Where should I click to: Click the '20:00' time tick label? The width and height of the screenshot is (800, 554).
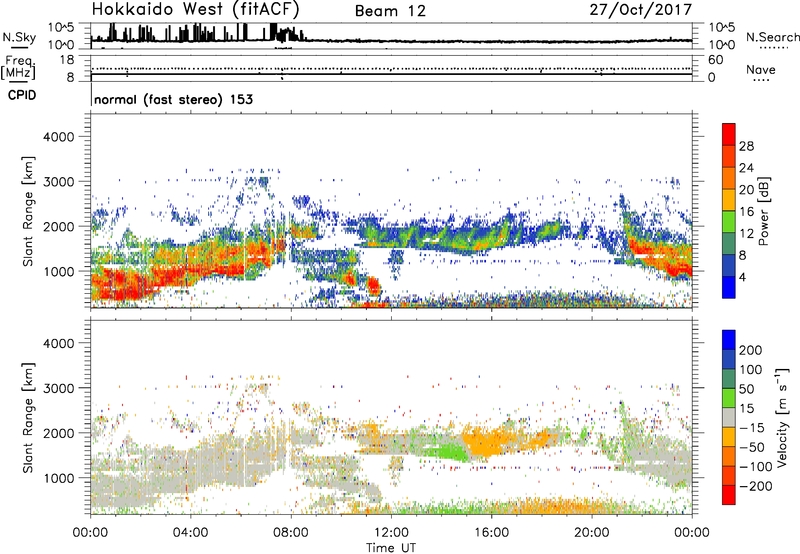(x=591, y=533)
